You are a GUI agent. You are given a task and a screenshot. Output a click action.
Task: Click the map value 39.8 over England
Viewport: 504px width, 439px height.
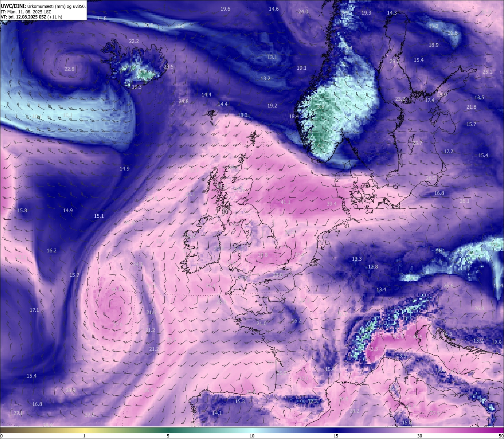(x=263, y=255)
